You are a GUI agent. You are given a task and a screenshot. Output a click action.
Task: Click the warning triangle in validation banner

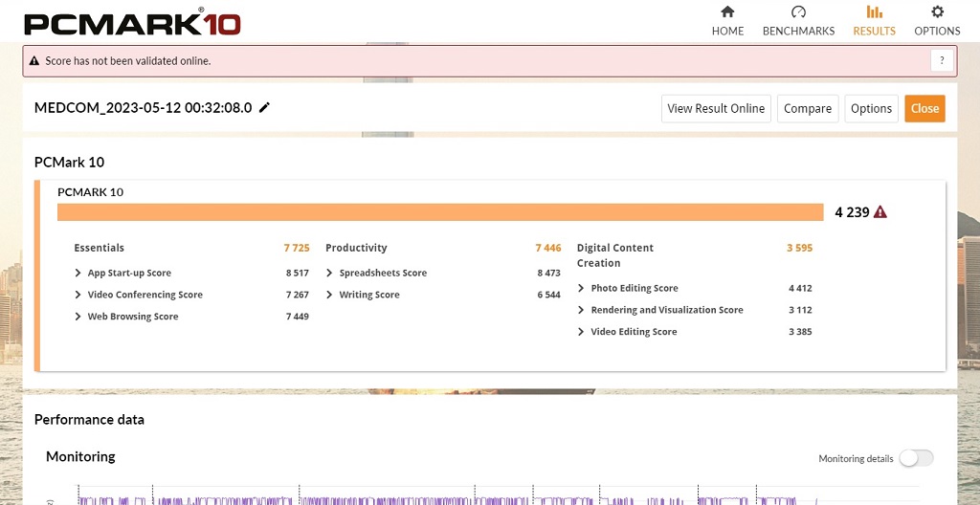[x=34, y=61]
